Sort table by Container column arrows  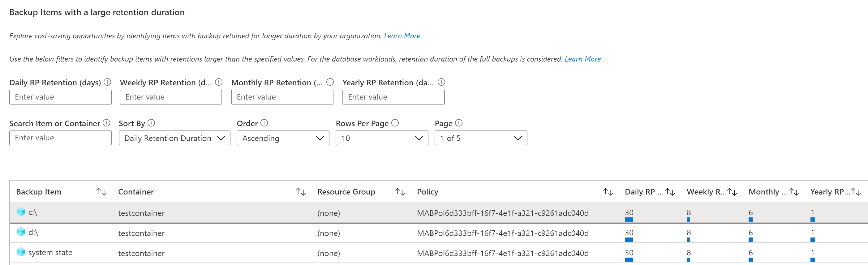tap(301, 192)
